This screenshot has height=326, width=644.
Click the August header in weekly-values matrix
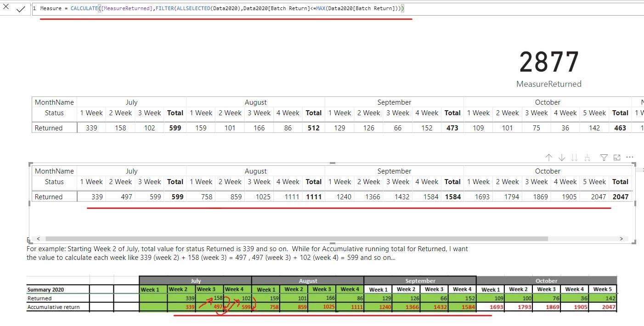[255, 102]
